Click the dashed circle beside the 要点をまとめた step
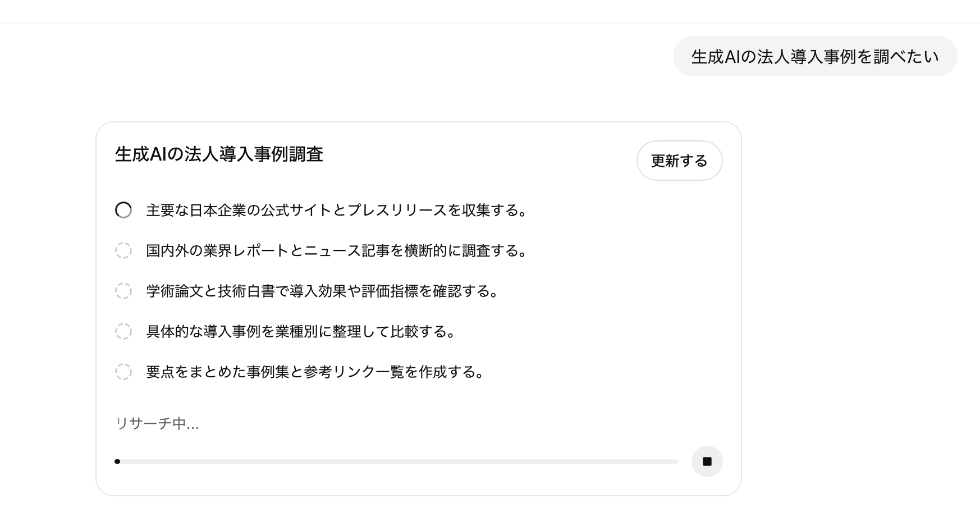 tap(123, 372)
